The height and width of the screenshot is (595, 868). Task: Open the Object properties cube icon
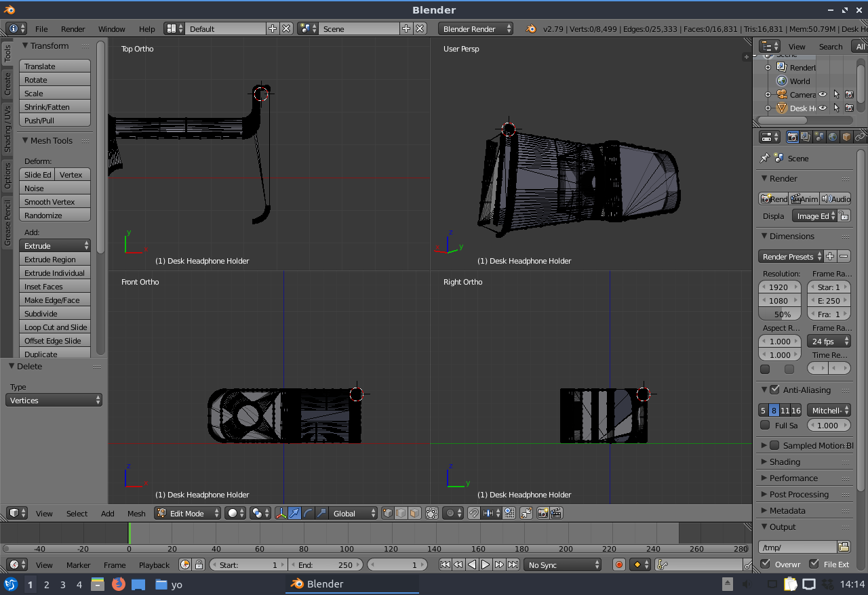pyautogui.click(x=846, y=137)
